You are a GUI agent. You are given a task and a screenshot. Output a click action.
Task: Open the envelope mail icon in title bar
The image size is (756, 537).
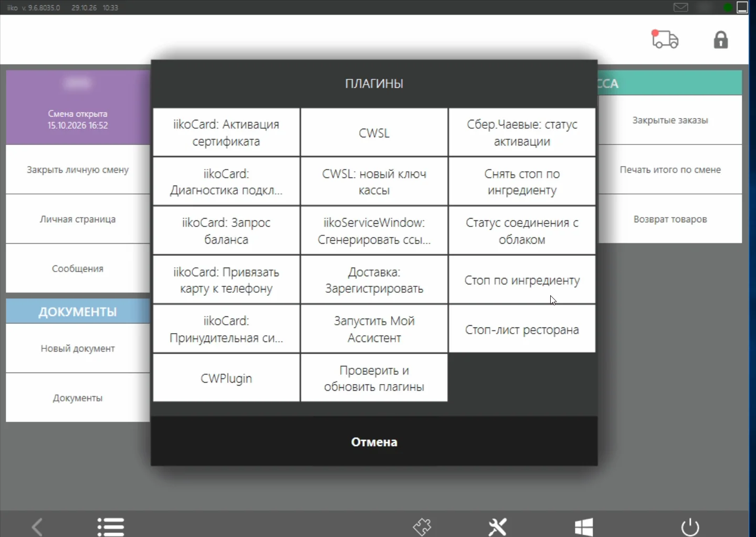click(x=681, y=7)
